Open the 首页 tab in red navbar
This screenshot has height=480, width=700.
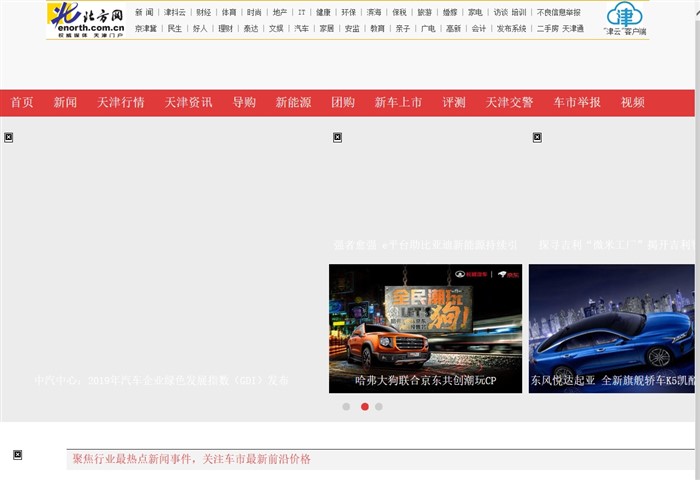click(x=22, y=102)
